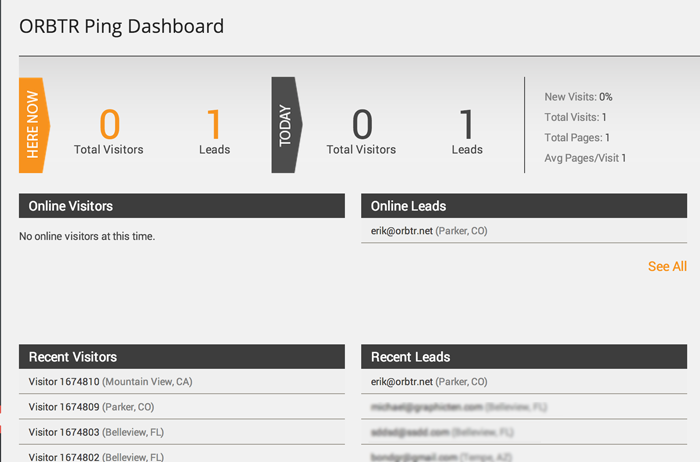Select the Recent Visitors header
700x462 pixels.
point(182,357)
